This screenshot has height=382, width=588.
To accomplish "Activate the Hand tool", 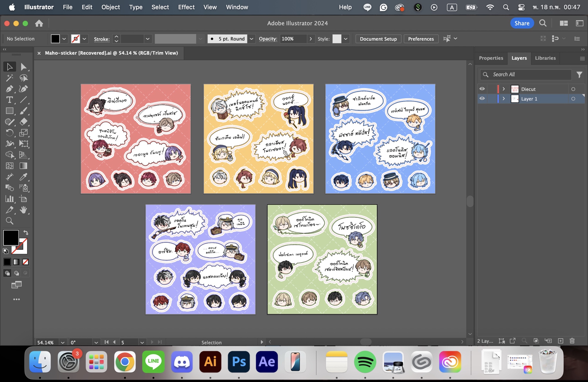I will [24, 210].
